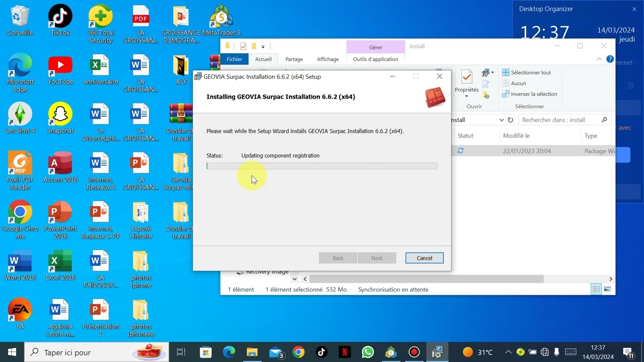Select the Google Chrome desktop icon
Image resolution: width=644 pixels, height=362 pixels.
pos(20,220)
